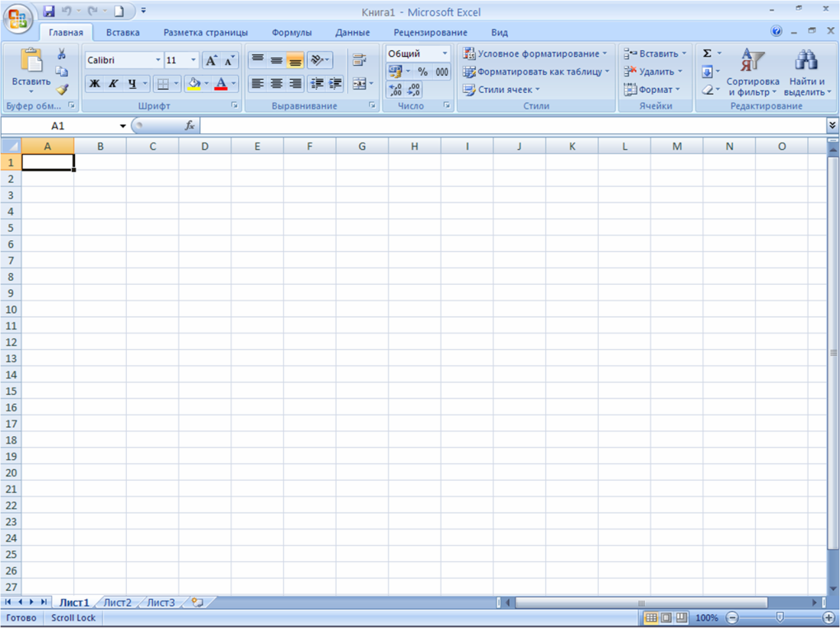Image resolution: width=840 pixels, height=628 pixels.
Task: Apply cell borders
Action: [163, 83]
